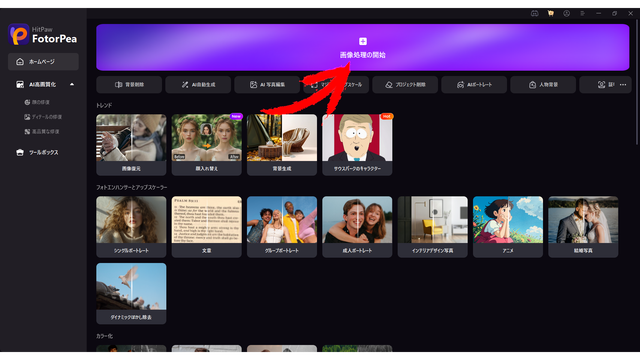This screenshot has height=360, width=640.
Task: Choose the アニメ enhancer card
Action: click(508, 227)
